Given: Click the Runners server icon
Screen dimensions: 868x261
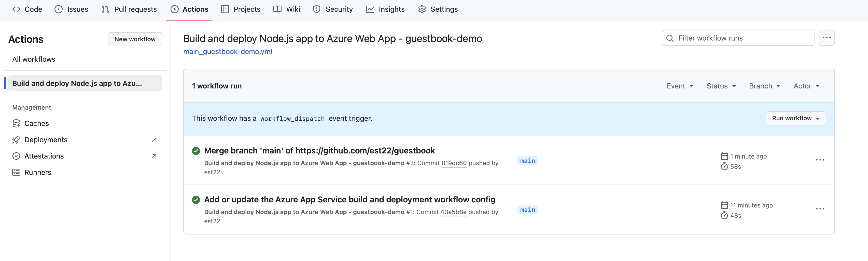Looking at the screenshot, I should (16, 172).
